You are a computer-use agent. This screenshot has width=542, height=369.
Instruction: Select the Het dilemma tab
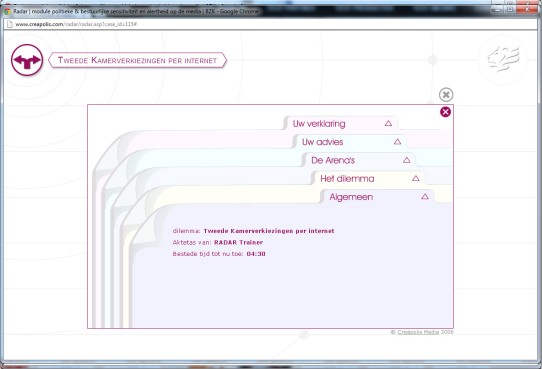tap(368, 178)
